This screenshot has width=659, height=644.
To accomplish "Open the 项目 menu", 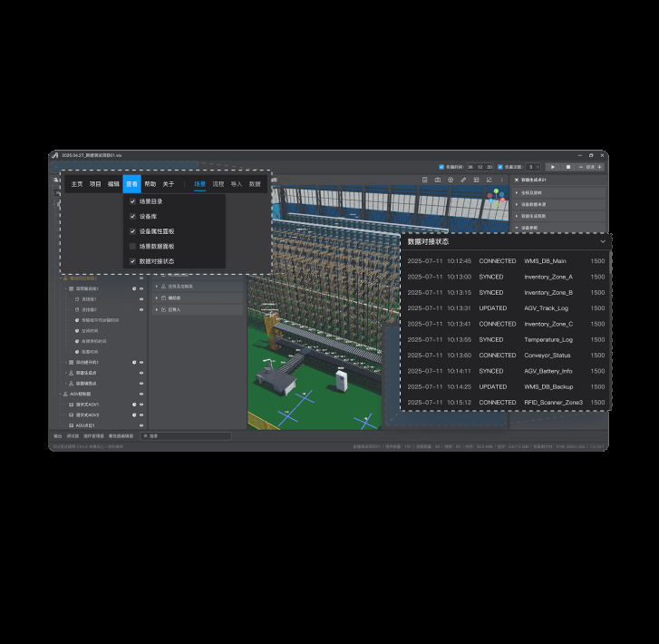I will click(x=95, y=184).
